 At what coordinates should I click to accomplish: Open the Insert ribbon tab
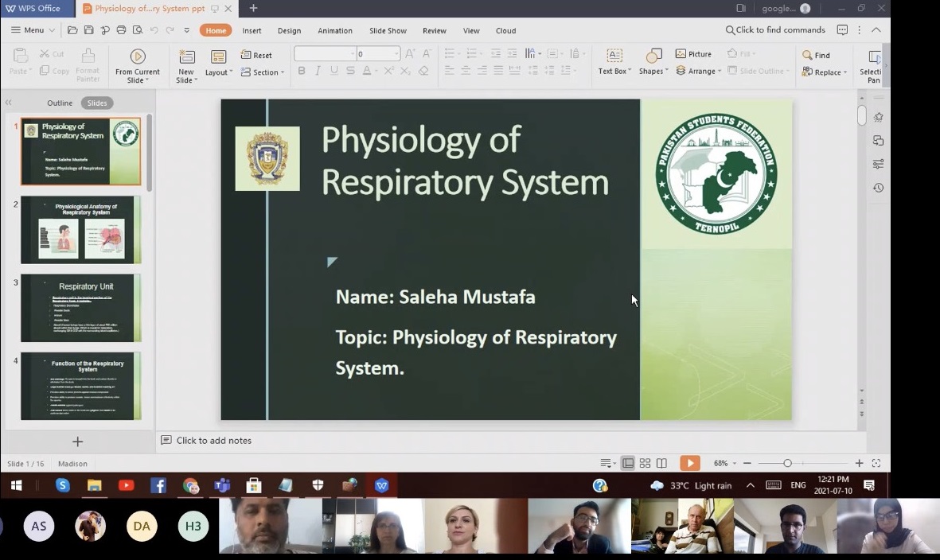click(x=252, y=30)
